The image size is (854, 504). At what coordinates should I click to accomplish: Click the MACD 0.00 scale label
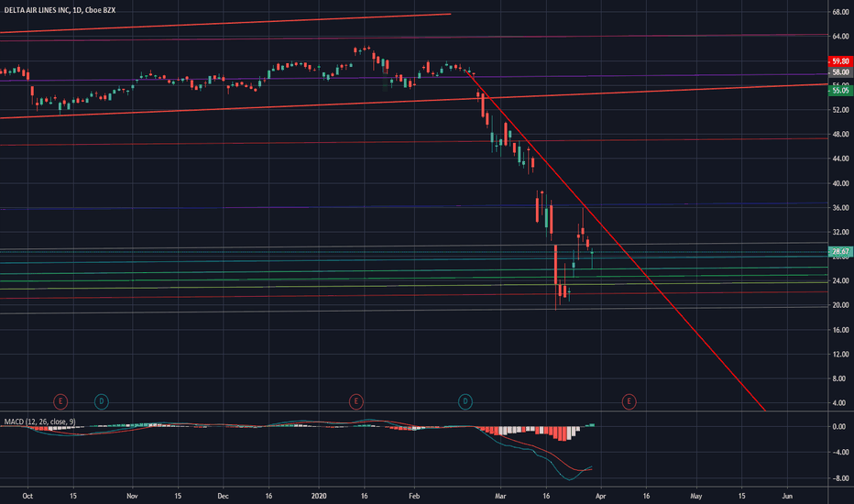click(839, 427)
